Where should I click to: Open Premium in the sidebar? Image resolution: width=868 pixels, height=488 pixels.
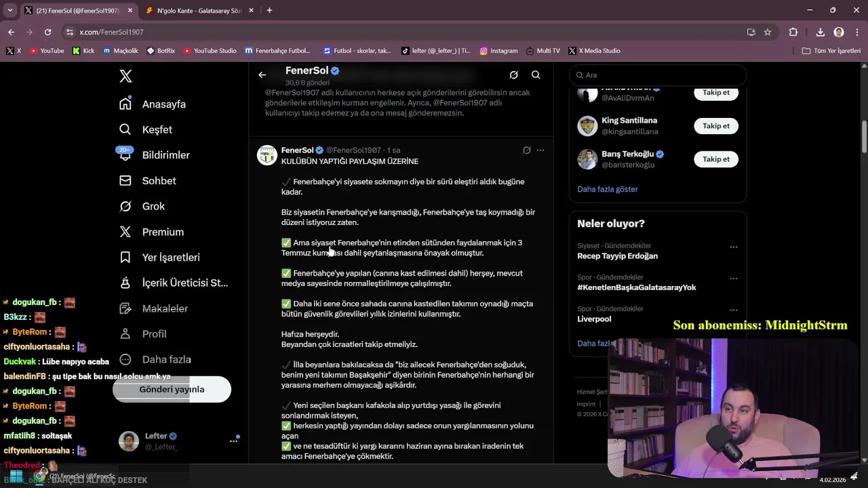click(151, 232)
